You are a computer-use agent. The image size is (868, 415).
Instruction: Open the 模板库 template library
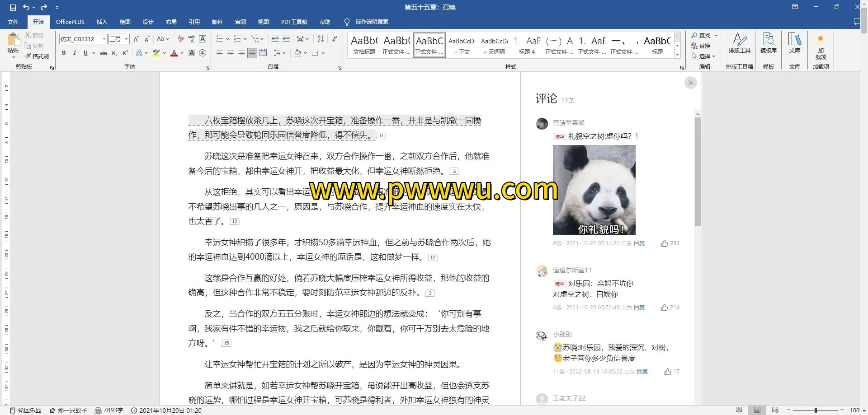[768, 43]
